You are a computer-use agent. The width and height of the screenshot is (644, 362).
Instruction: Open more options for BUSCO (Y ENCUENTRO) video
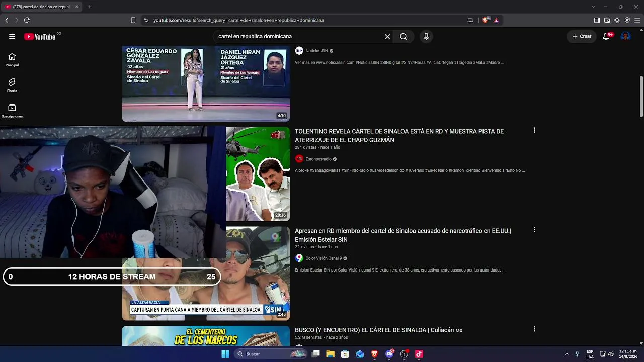(534, 329)
